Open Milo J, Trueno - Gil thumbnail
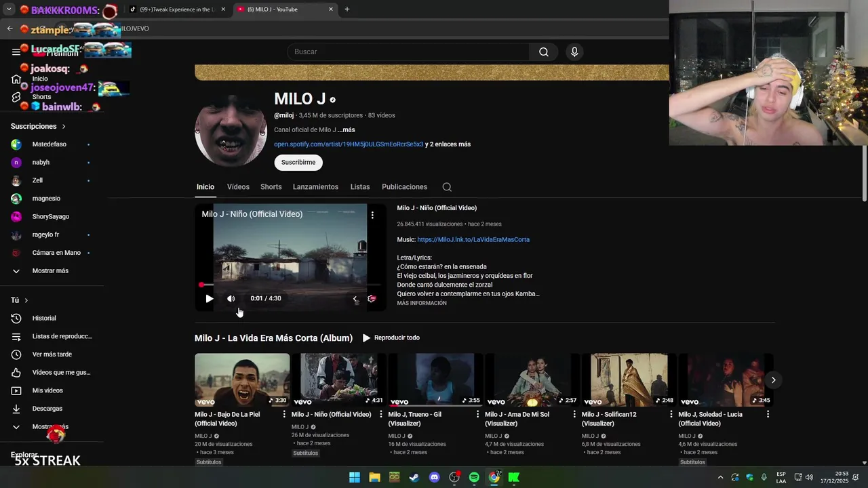The width and height of the screenshot is (868, 488). pyautogui.click(x=435, y=380)
